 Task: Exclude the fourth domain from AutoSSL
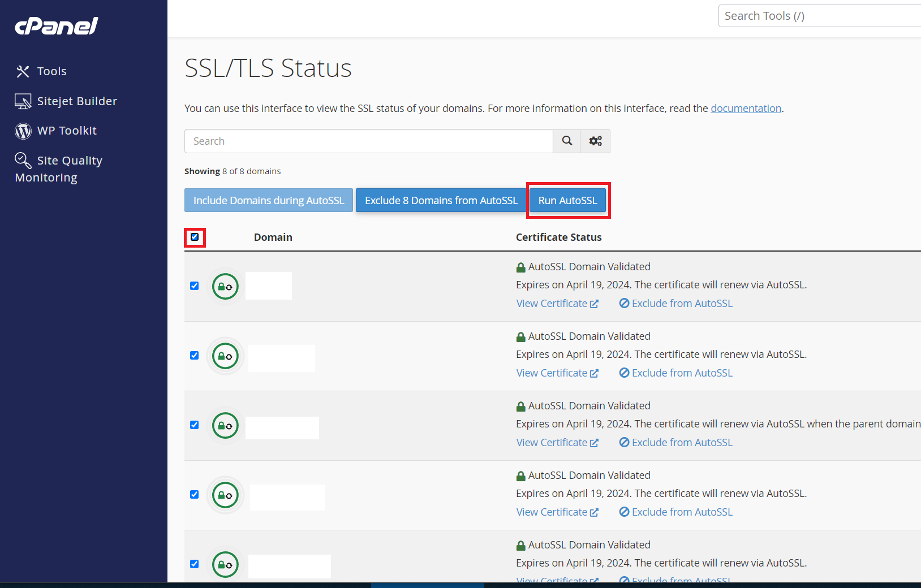(x=676, y=512)
